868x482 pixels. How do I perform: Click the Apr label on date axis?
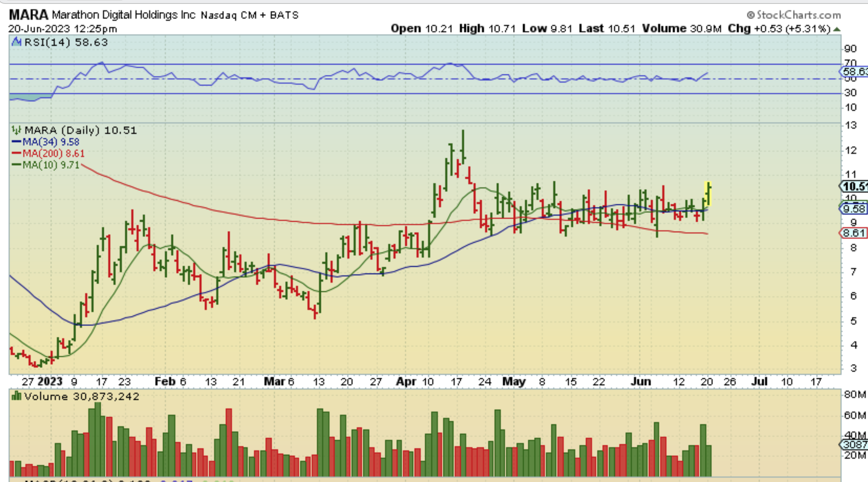tap(406, 382)
